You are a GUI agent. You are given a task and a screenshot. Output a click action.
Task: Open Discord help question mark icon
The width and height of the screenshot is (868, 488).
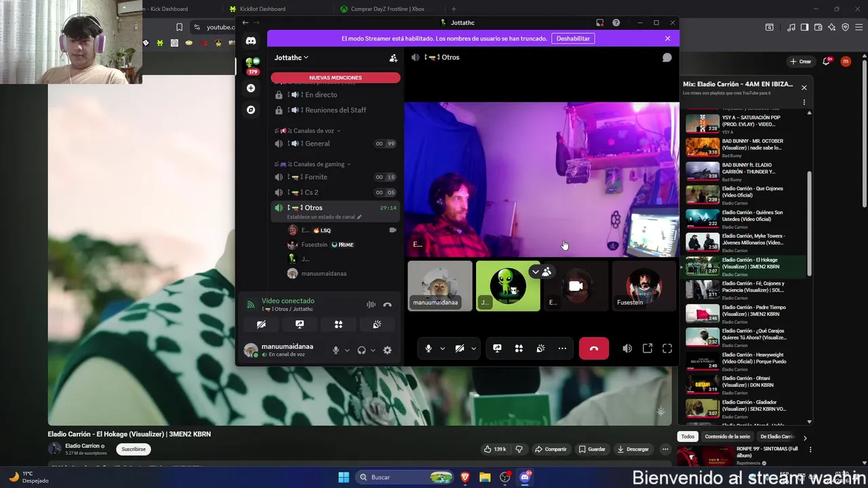[616, 22]
